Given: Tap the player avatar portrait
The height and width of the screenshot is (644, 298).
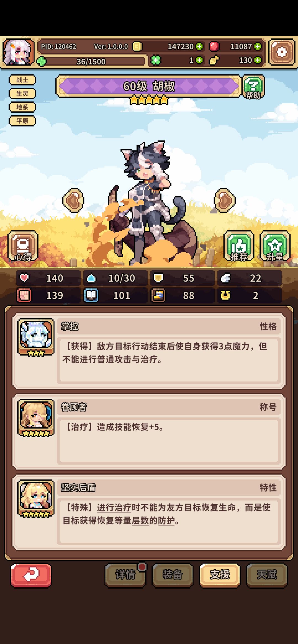Looking at the screenshot, I should pyautogui.click(x=18, y=52).
